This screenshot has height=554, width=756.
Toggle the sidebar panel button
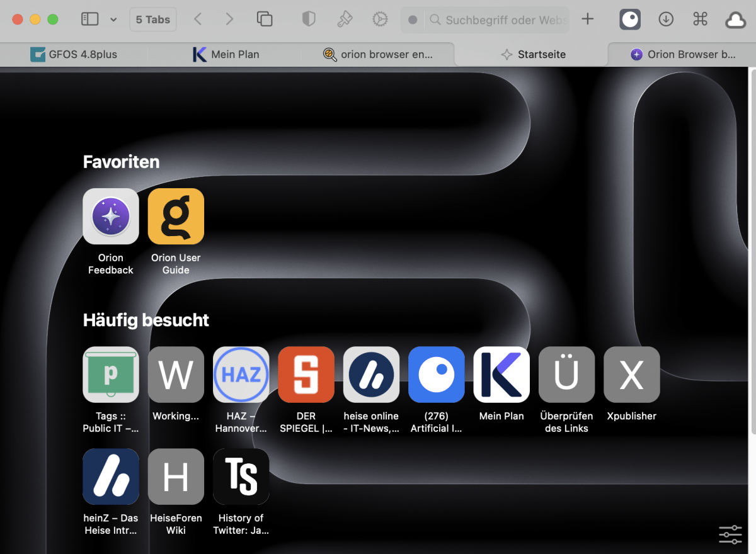(x=90, y=20)
